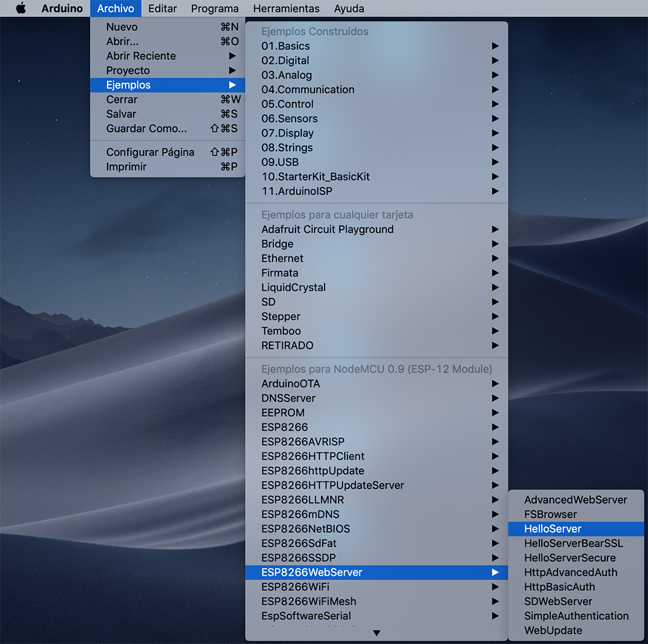The width and height of the screenshot is (648, 644).
Task: Expand the Proyecto submenu
Action: (168, 70)
